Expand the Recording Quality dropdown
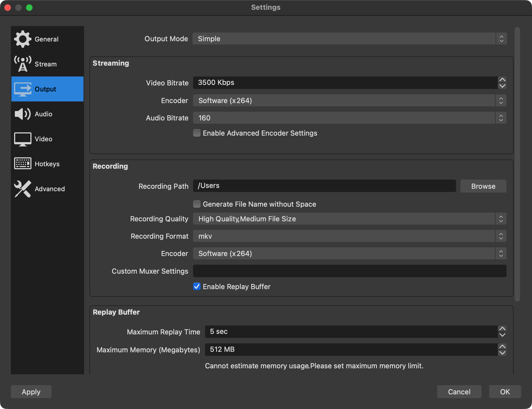532x409 pixels. pyautogui.click(x=349, y=219)
